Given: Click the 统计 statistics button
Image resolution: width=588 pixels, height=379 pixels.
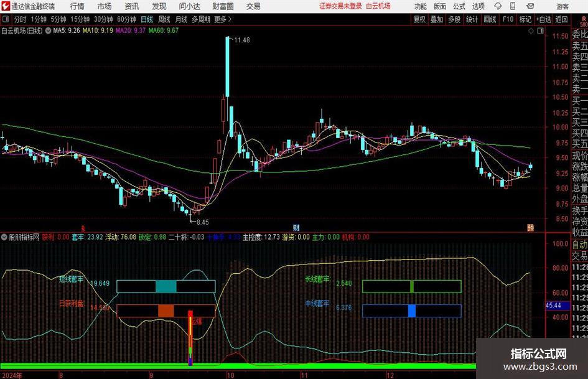Looking at the screenshot, I should click(472, 19).
